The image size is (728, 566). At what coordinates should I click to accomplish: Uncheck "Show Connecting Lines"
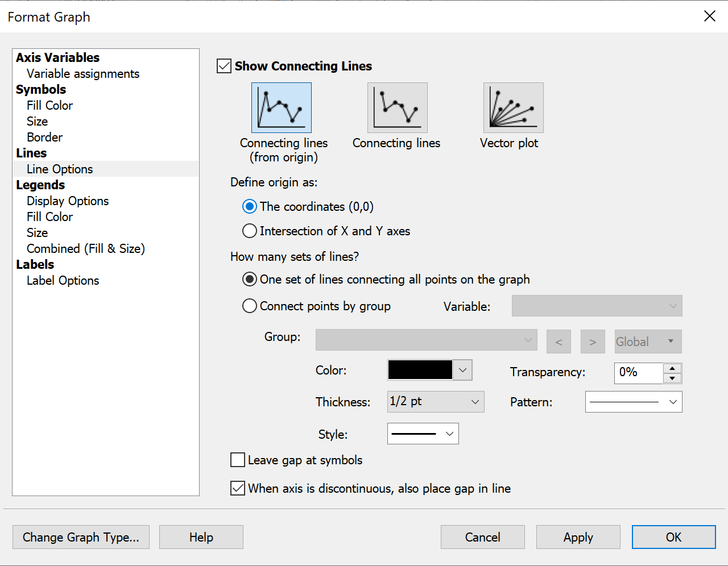point(224,66)
